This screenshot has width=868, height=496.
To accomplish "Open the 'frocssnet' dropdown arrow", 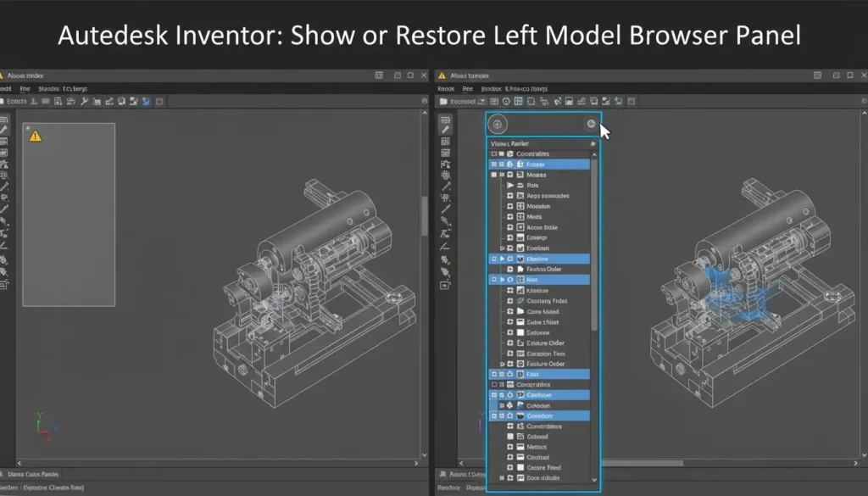I will tap(481, 101).
